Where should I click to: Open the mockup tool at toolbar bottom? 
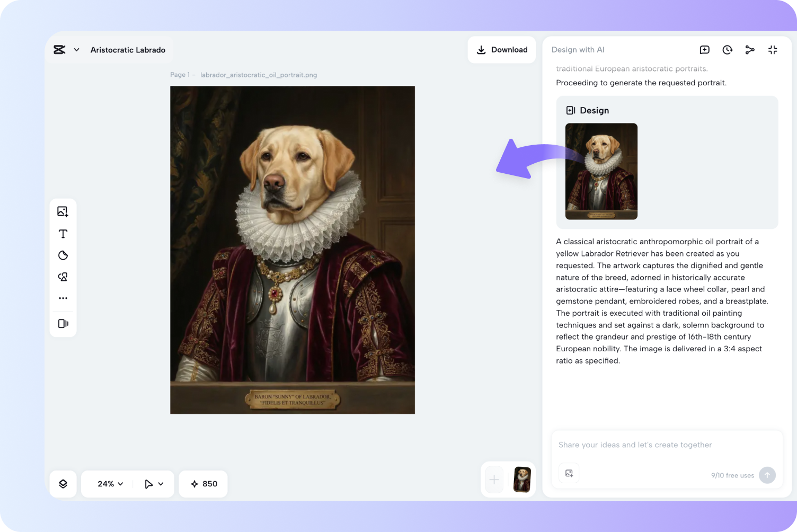click(x=63, y=324)
